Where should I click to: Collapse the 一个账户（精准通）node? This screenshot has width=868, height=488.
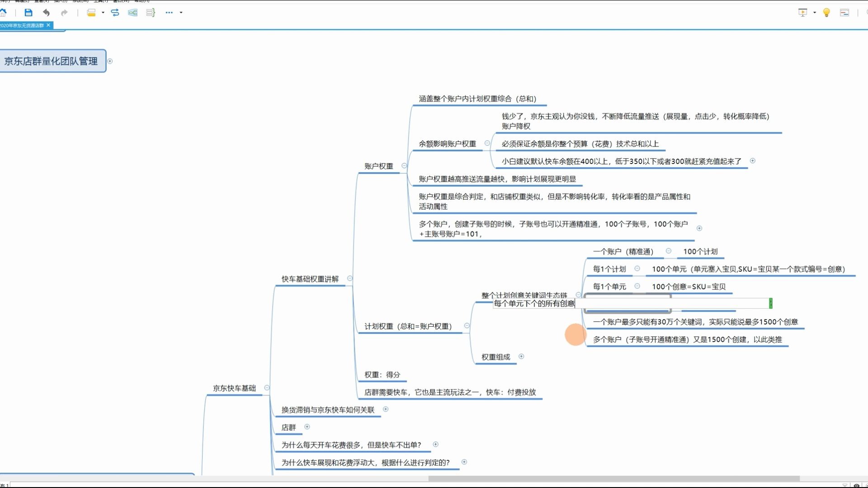click(669, 251)
